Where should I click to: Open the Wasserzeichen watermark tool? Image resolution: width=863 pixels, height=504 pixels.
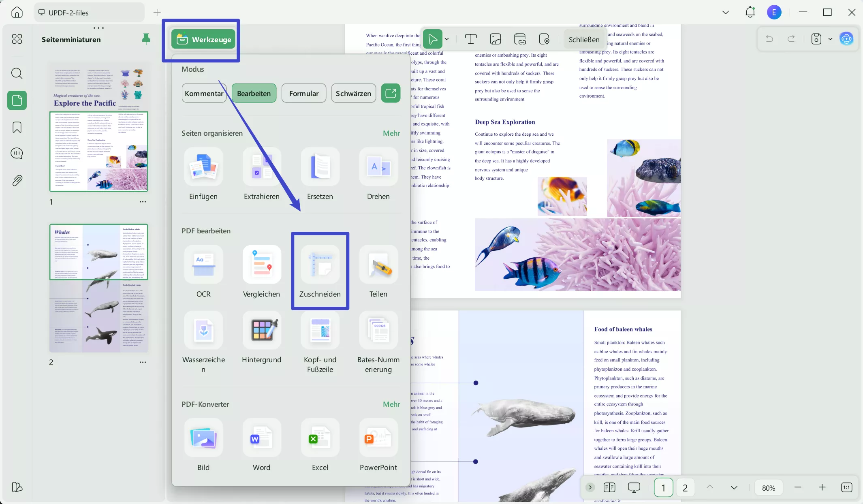coord(203,330)
